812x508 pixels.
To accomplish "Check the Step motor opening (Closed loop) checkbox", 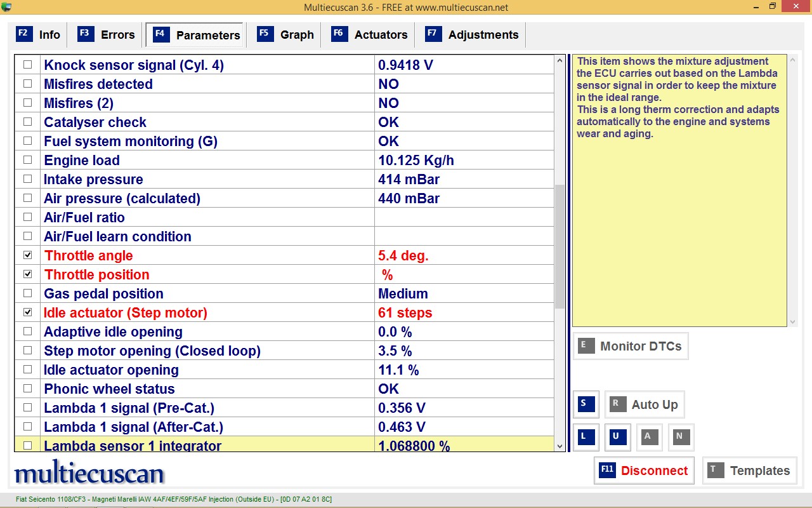I will pos(27,351).
